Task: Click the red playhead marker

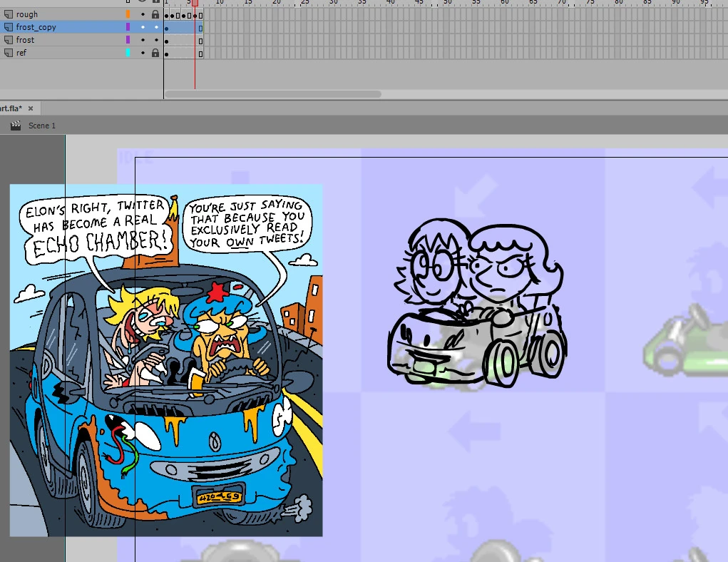Action: [x=195, y=4]
